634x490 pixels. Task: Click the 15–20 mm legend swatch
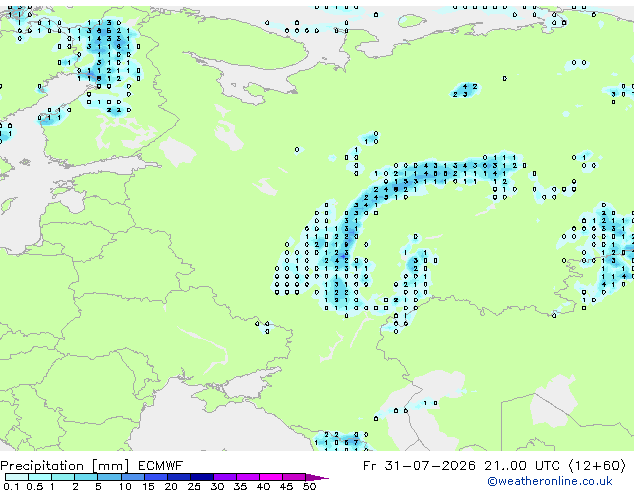[156, 477]
